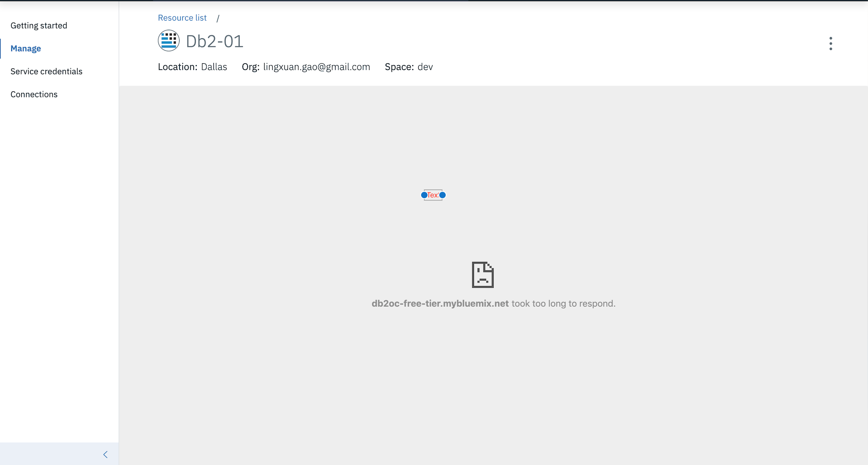Select the Service credentials tab
The width and height of the screenshot is (868, 465).
coord(46,71)
